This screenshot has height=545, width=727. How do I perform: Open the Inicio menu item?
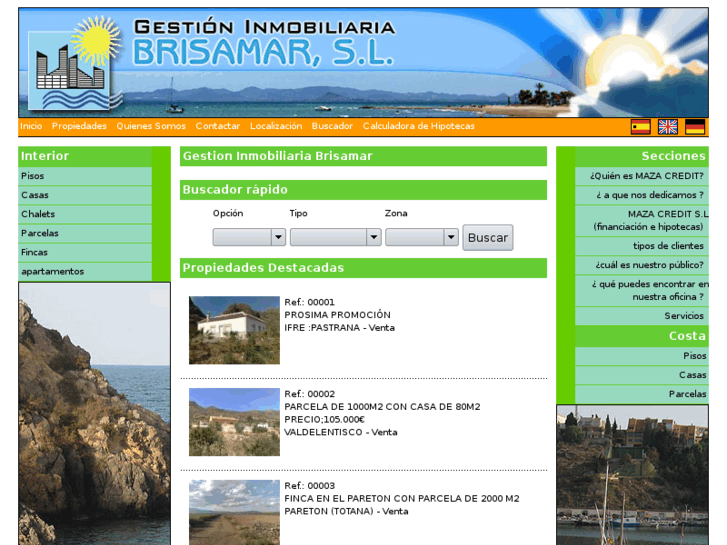31,126
